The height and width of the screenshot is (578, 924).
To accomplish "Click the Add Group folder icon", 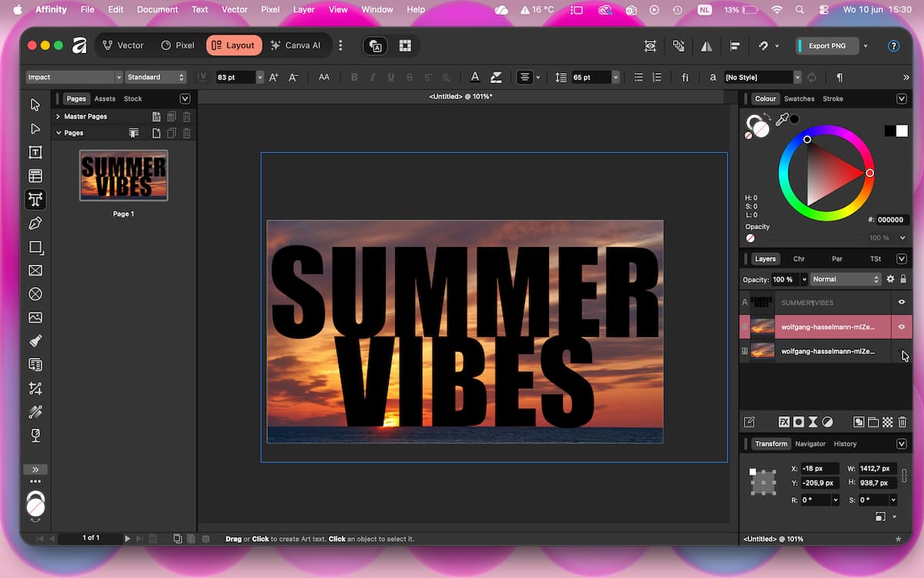I will pos(873,422).
